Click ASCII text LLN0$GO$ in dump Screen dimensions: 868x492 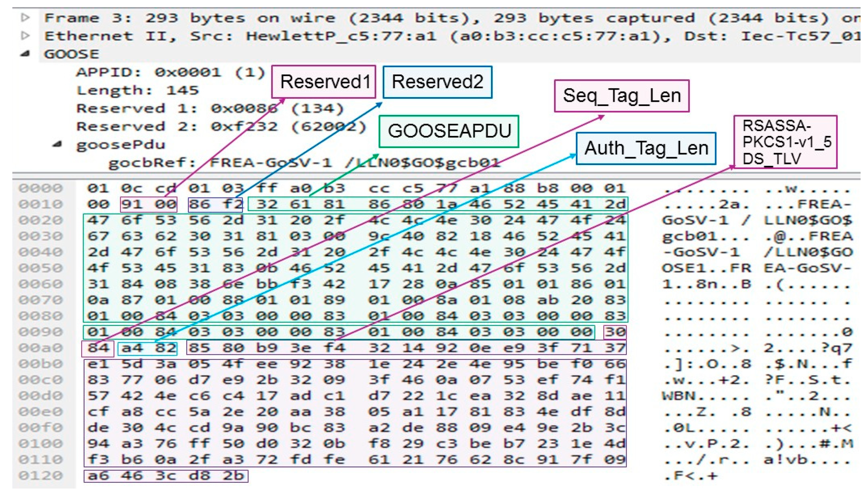pyautogui.click(x=808, y=220)
